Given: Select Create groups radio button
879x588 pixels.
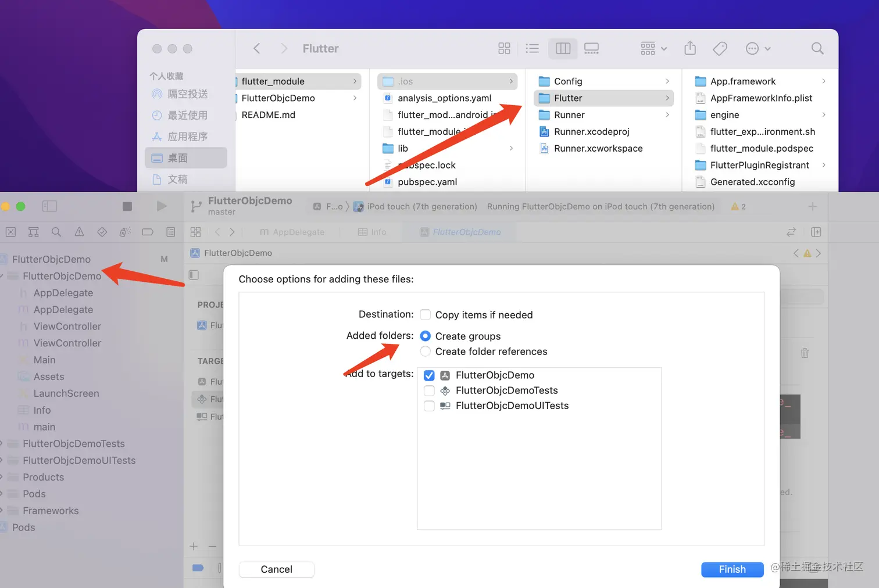Looking at the screenshot, I should click(x=426, y=336).
